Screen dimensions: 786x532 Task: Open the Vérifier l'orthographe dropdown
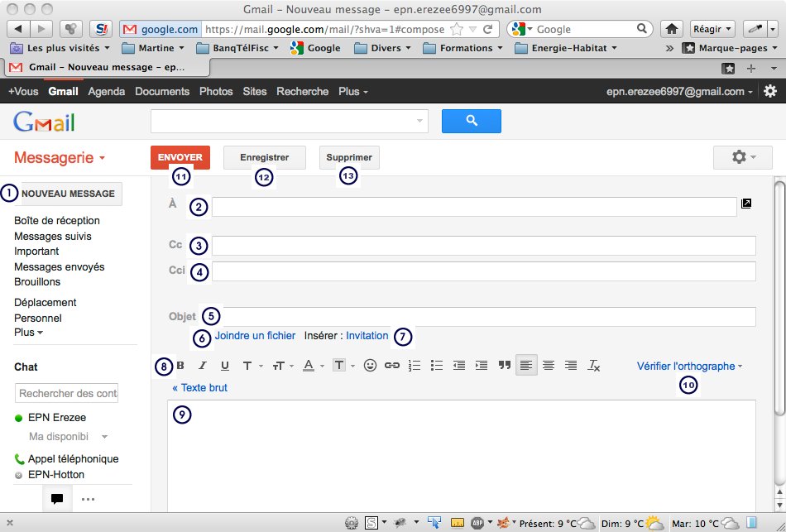(x=689, y=366)
